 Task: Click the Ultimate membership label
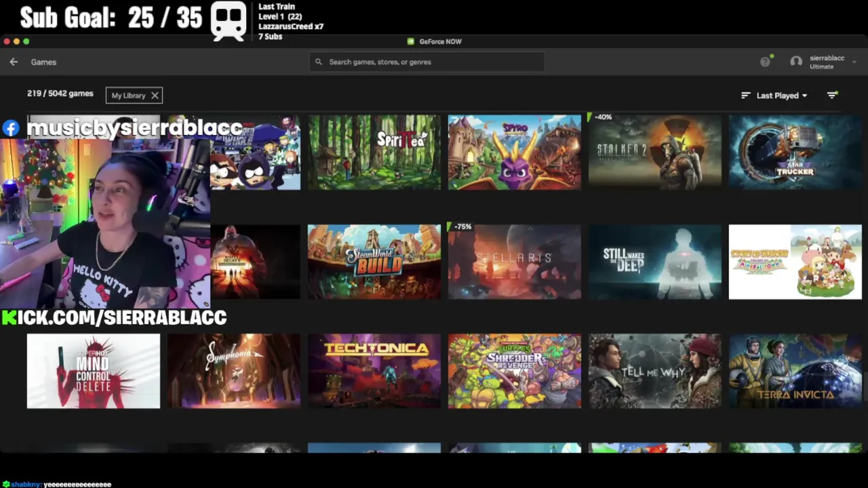tap(821, 66)
